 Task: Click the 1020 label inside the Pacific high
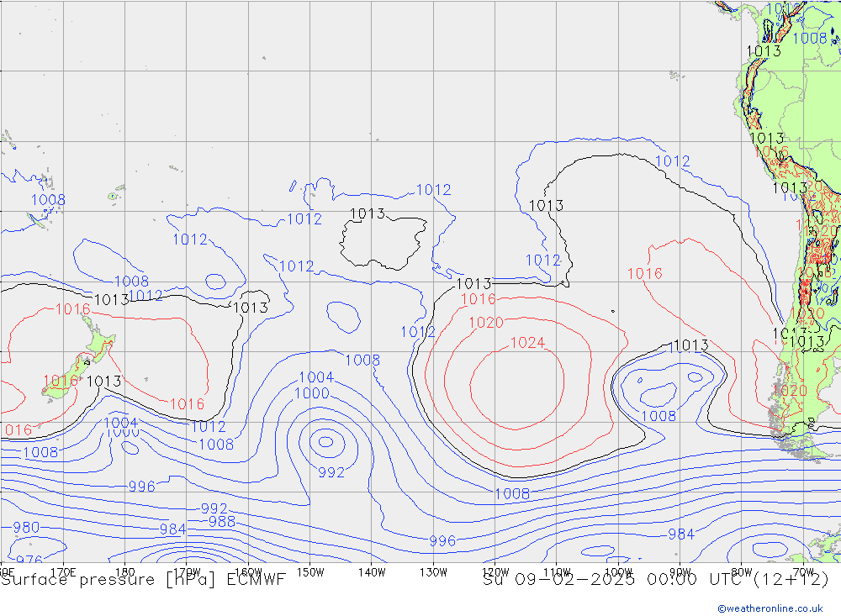coord(486,322)
